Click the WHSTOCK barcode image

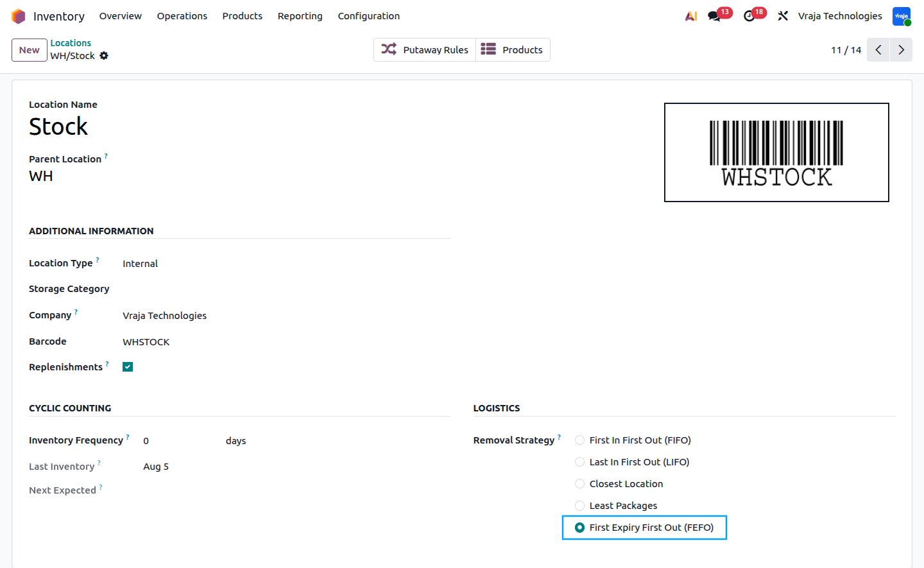point(776,153)
